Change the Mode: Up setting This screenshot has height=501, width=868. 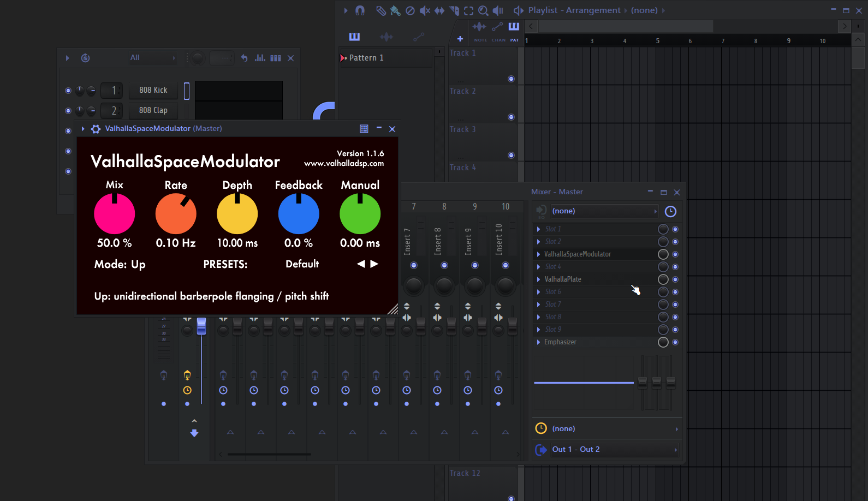(x=120, y=265)
